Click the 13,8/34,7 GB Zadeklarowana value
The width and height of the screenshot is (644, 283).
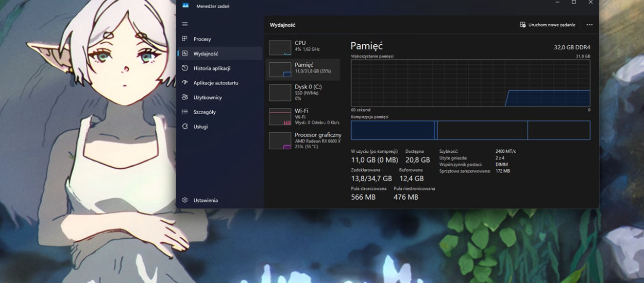pos(371,179)
